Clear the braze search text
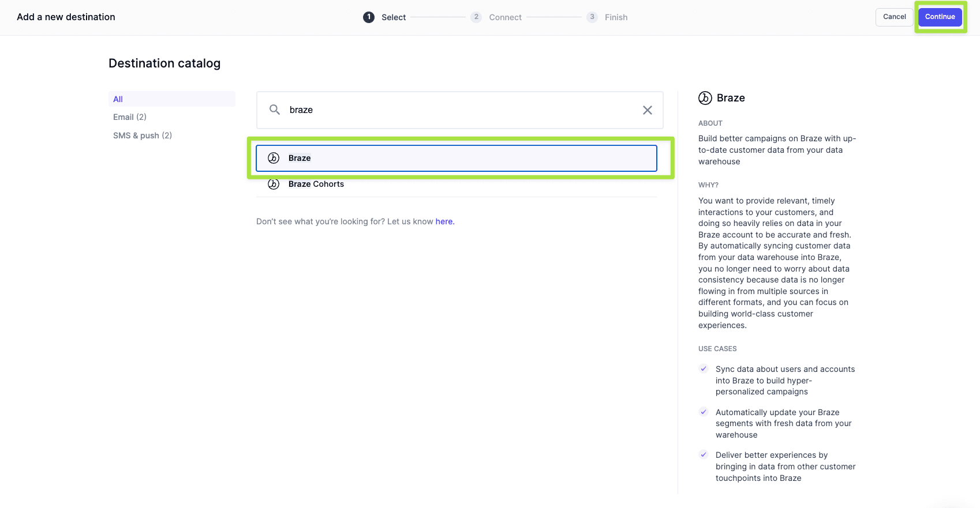The height and width of the screenshot is (508, 980). (647, 110)
